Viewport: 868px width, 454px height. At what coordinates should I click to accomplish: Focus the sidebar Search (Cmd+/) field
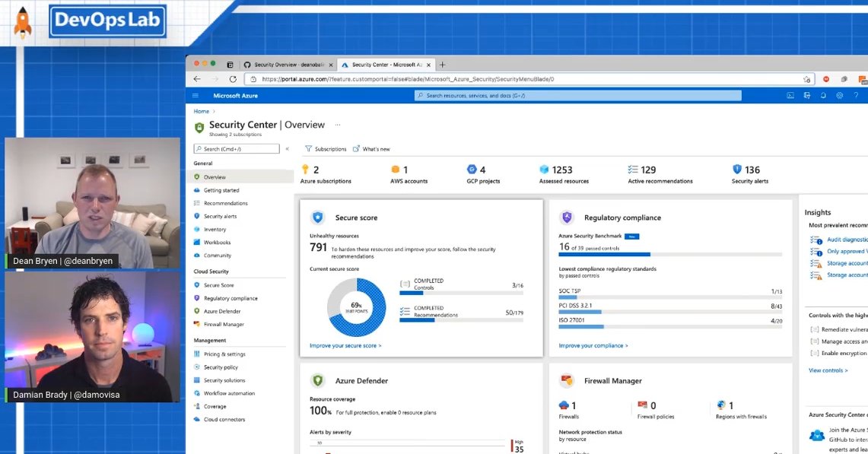click(x=237, y=149)
